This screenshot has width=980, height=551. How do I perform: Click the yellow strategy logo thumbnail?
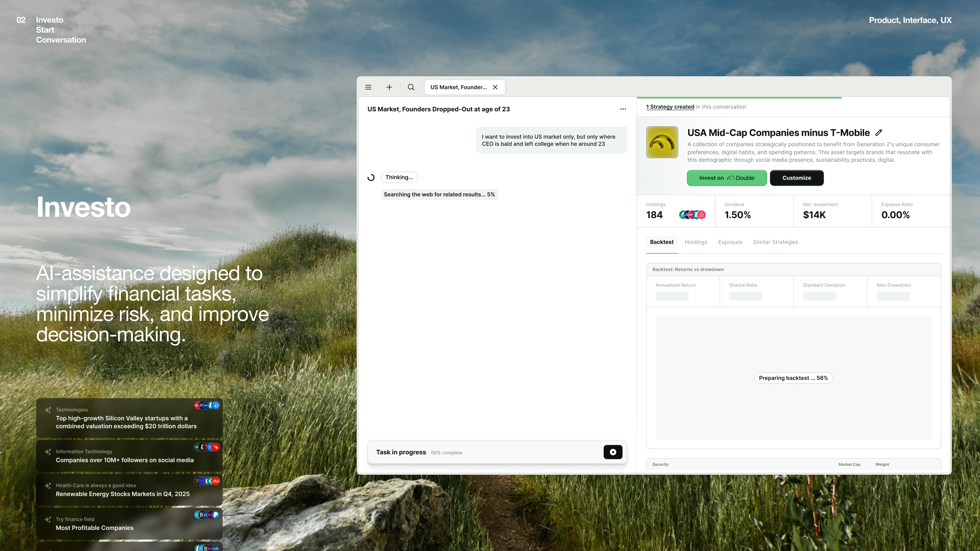click(x=662, y=142)
